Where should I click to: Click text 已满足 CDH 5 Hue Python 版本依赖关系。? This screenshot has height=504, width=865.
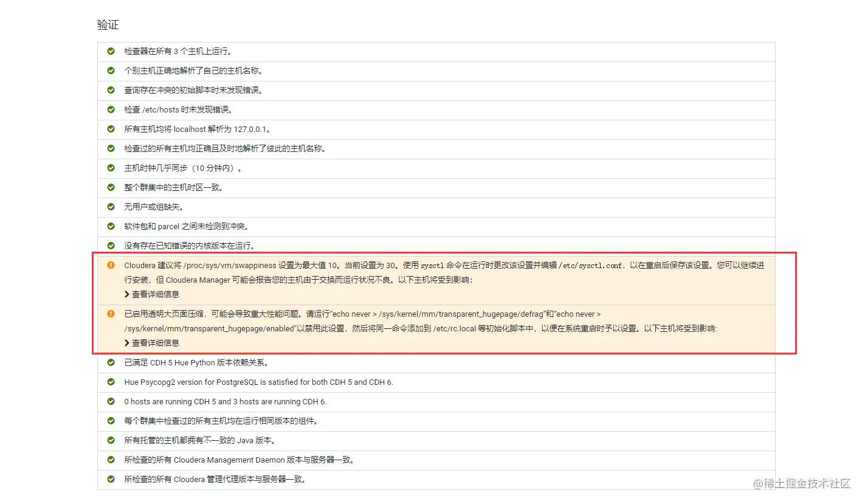tap(196, 363)
